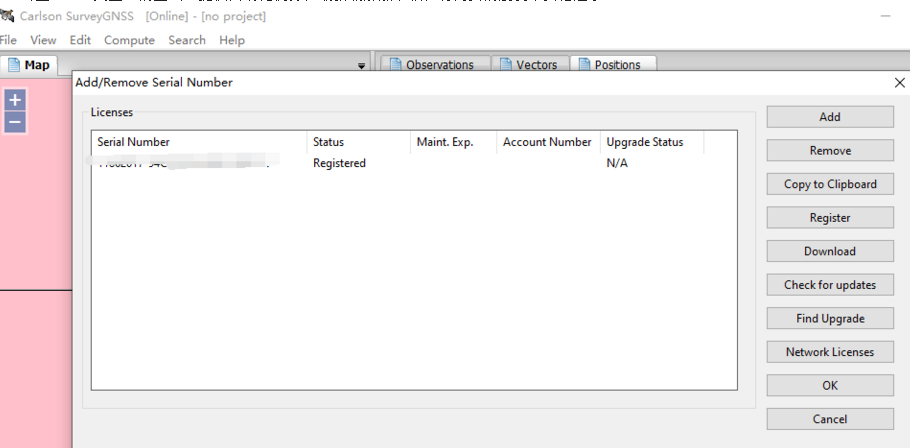Sort by Maint. Exp. column header
The image size is (910, 448).
pyautogui.click(x=454, y=142)
